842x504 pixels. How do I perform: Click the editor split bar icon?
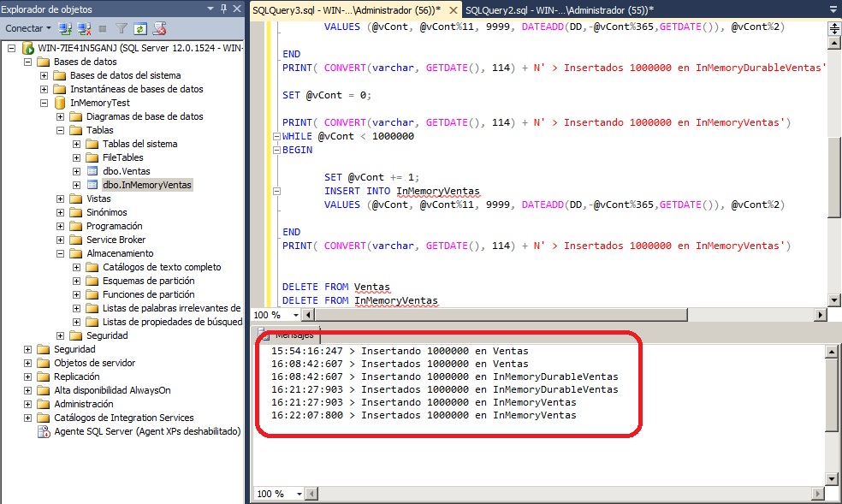click(834, 28)
